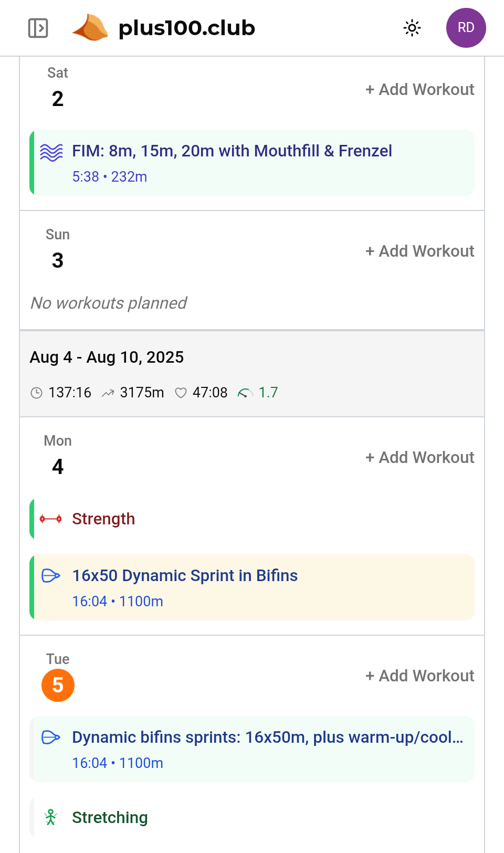This screenshot has width=504, height=853.
Task: Click the gauge icon next to 1.7
Action: click(x=245, y=392)
